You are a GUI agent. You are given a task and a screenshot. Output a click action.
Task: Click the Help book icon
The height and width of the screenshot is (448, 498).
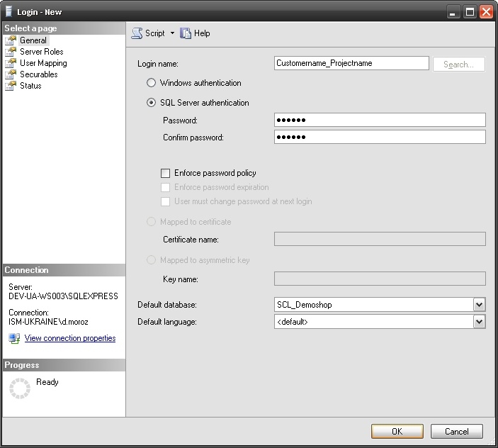point(186,33)
